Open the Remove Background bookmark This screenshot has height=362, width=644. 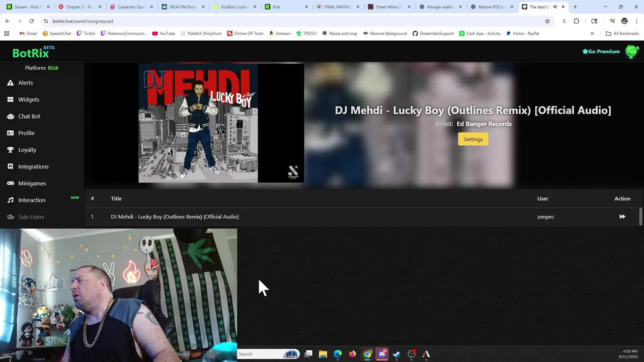(385, 34)
